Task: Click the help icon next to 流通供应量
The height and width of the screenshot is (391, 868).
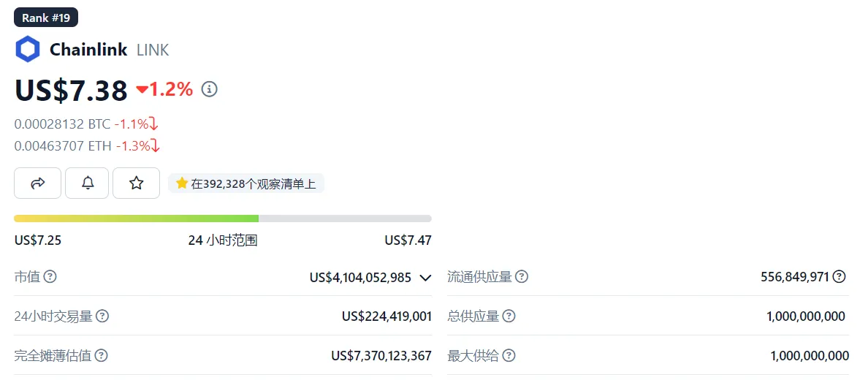Action: [x=522, y=277]
